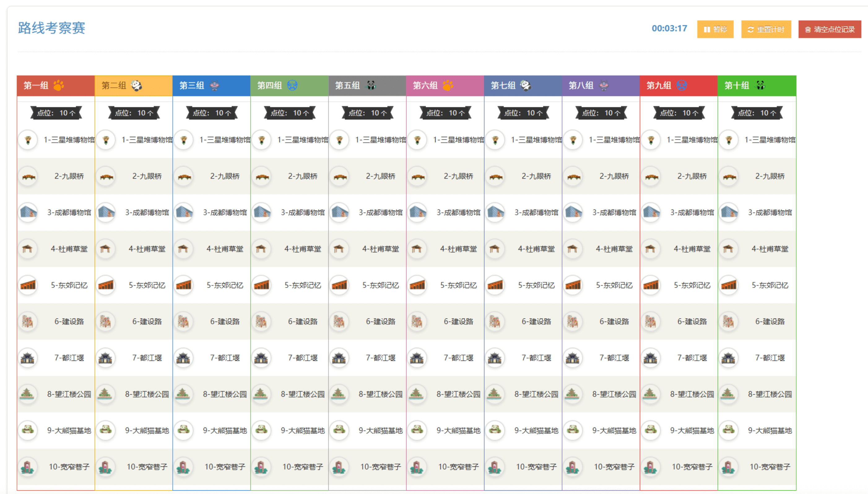Click 宽窄巷子 icon in 第七组 column
The image size is (868, 494).
(x=495, y=467)
